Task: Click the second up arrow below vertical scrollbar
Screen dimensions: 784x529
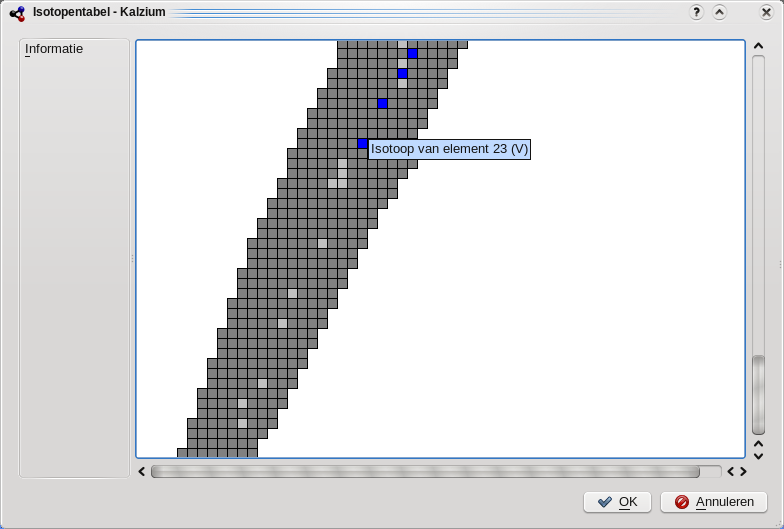Action: coord(758,444)
